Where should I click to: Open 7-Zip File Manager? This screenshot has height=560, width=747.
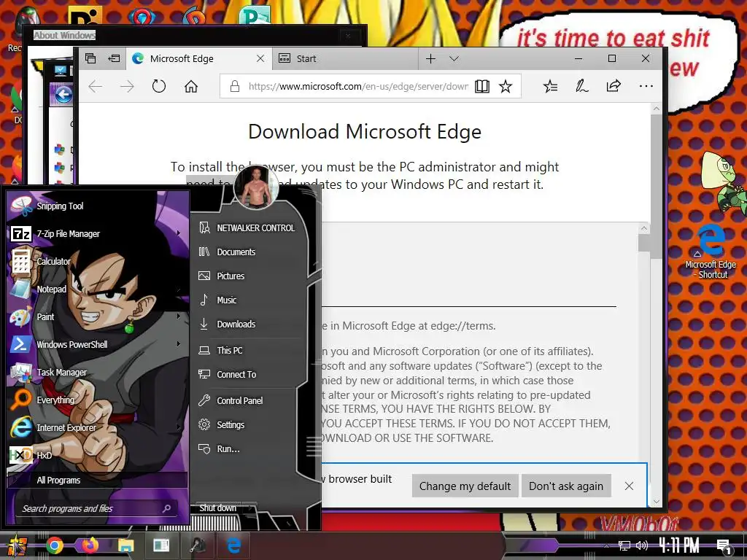point(98,233)
